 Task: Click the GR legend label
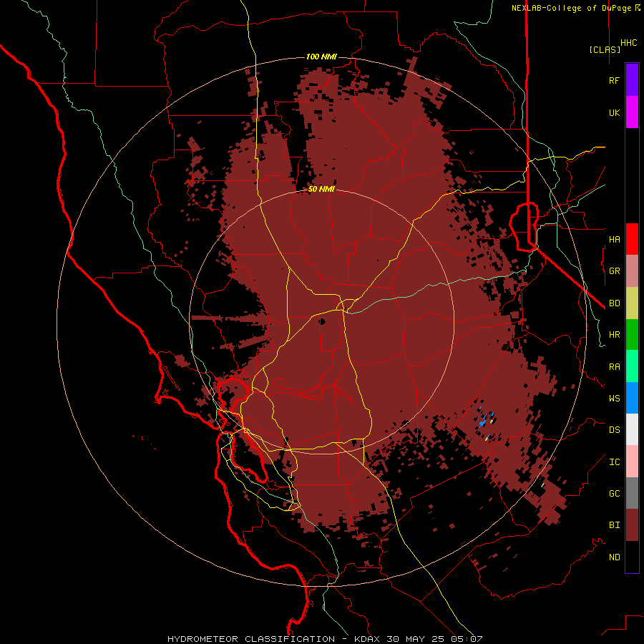coord(614,271)
